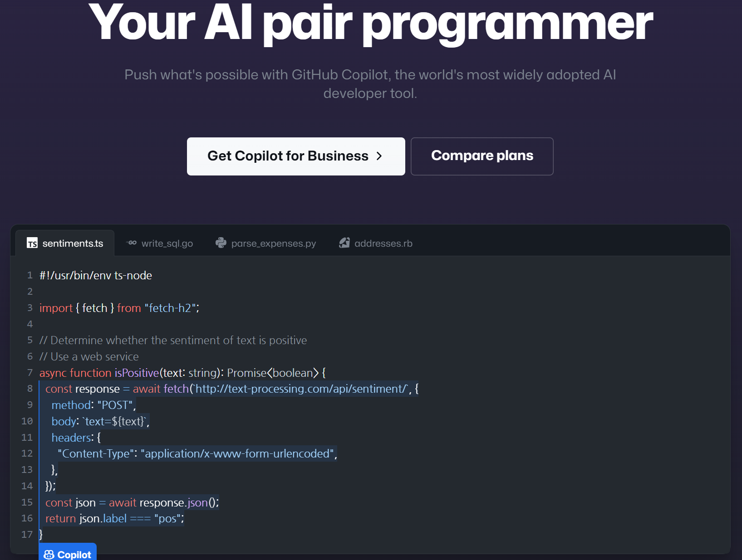Click line number 17 in the gutter

pyautogui.click(x=27, y=535)
